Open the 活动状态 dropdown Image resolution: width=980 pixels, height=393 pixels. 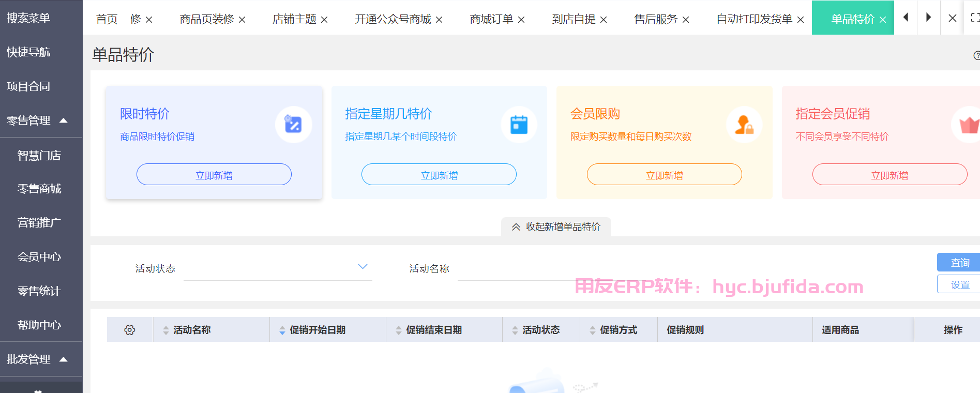tap(278, 268)
